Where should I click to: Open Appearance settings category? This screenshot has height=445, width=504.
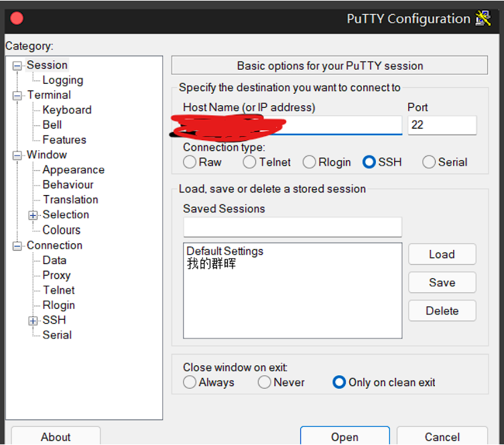tap(73, 170)
